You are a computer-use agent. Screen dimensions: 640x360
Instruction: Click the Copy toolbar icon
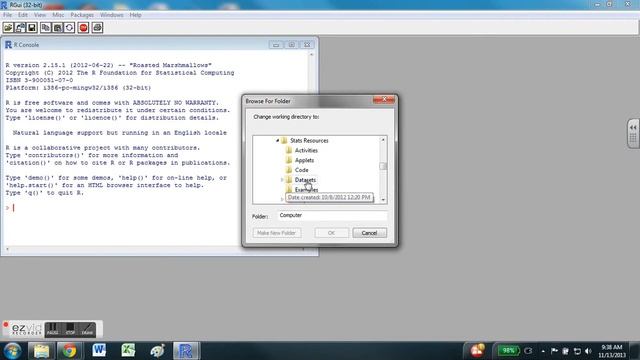[x=46, y=28]
